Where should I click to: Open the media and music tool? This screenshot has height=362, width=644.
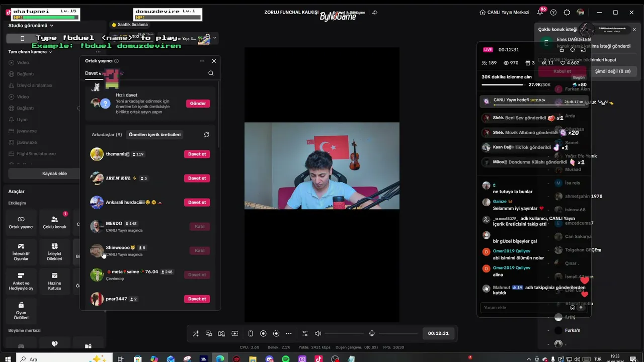[209, 333]
